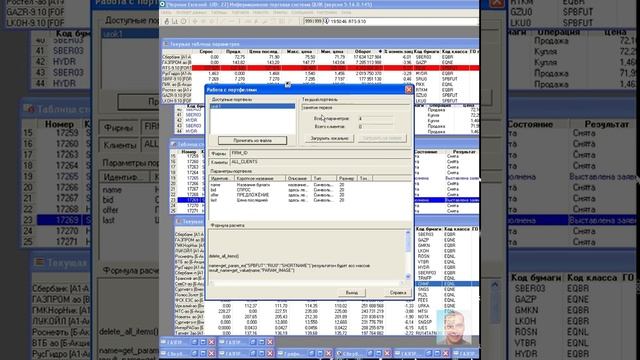The height and width of the screenshot is (360, 640).
Task: Click the QUIK application icon in the title bar
Action: coord(162,4)
